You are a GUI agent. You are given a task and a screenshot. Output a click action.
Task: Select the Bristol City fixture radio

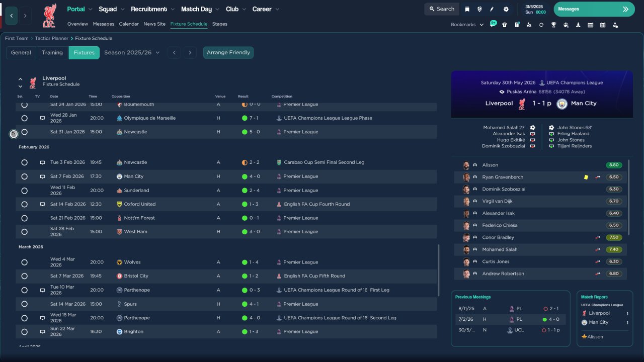[x=24, y=276]
